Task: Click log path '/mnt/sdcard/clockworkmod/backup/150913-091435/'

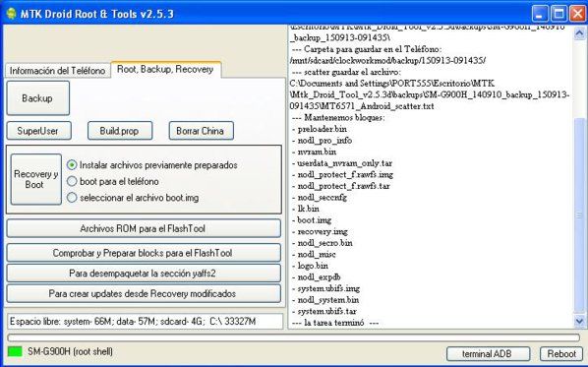Action: pyautogui.click(x=387, y=60)
